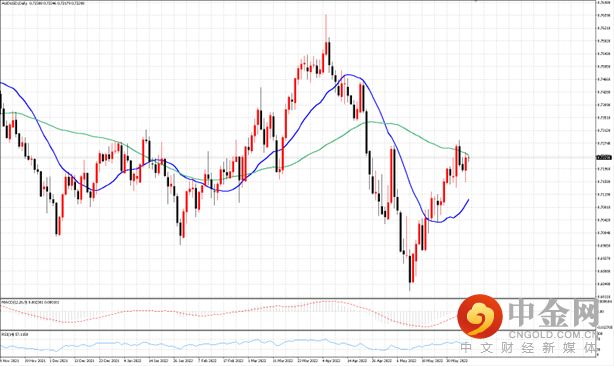Click the "1 Mar 2022" date label

click(257, 361)
